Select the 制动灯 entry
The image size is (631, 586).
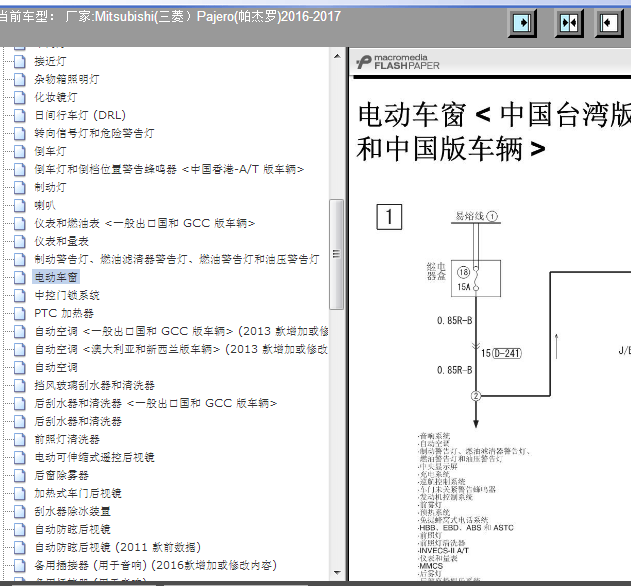[x=50, y=187]
